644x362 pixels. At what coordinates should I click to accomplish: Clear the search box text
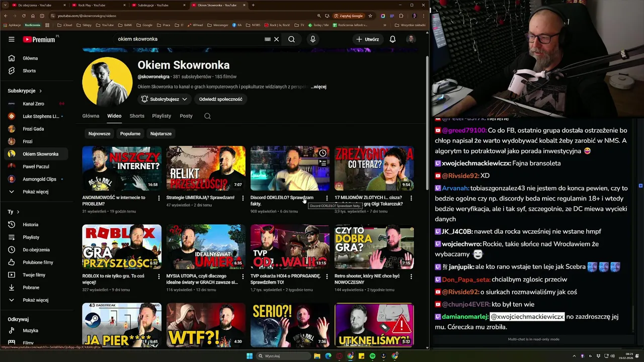[276, 39]
